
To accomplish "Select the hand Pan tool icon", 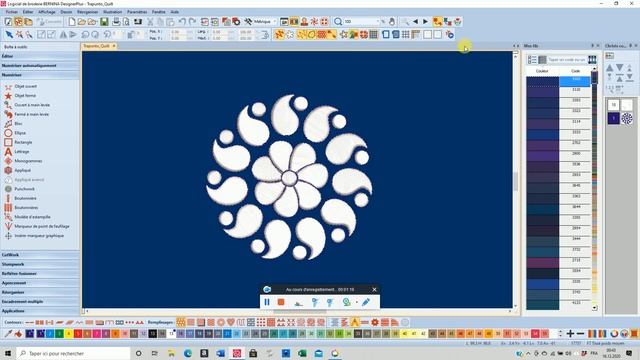I will tap(392, 22).
